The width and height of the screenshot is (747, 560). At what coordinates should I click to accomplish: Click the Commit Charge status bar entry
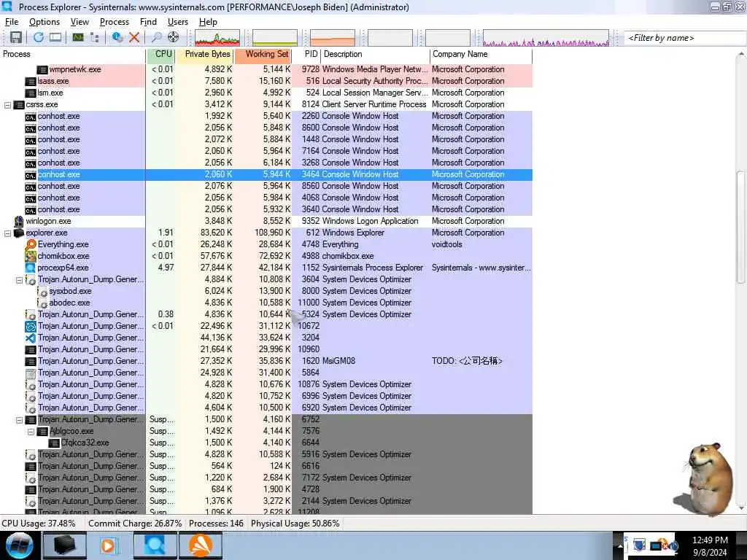tap(135, 524)
